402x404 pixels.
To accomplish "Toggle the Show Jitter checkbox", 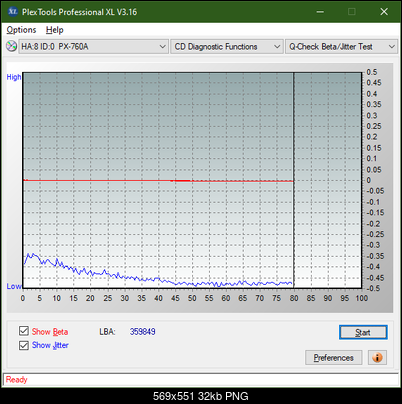I will 24,345.
